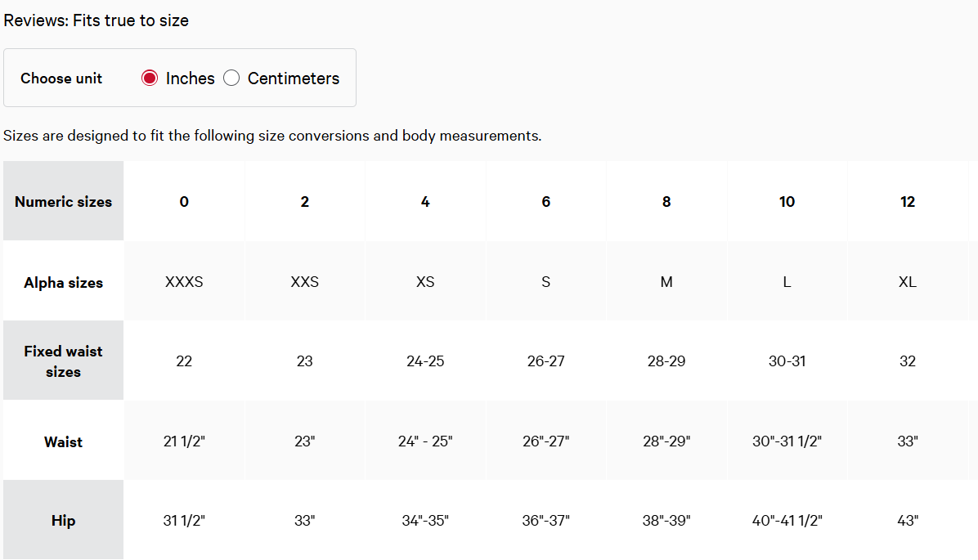This screenshot has height=560, width=978.
Task: Click numeric size 0 column header
Action: point(184,201)
